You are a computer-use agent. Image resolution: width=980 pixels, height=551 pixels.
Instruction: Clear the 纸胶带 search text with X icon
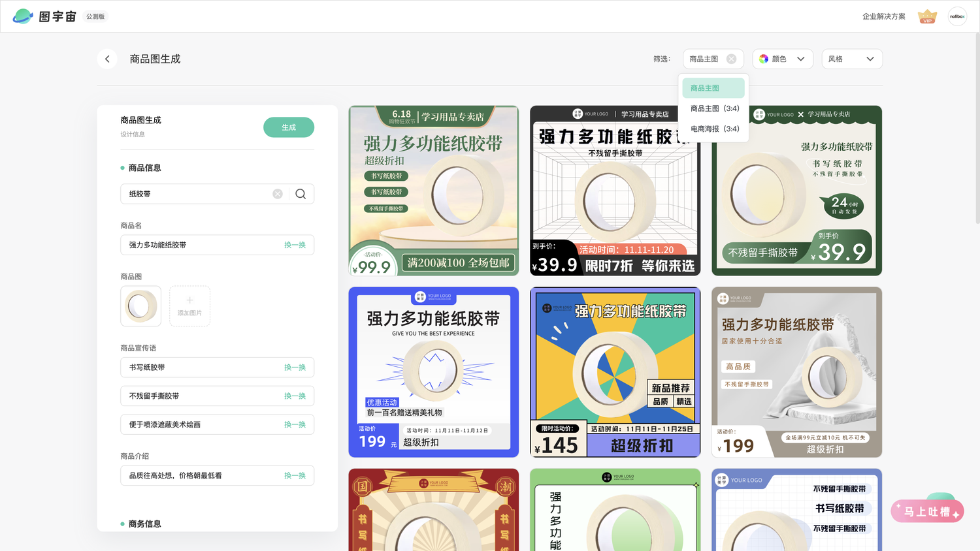coord(278,194)
